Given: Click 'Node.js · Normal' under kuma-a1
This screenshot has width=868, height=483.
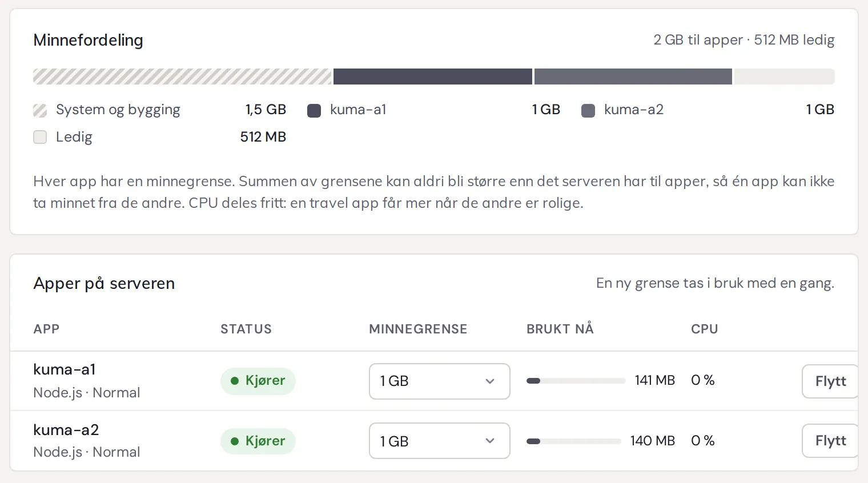Looking at the screenshot, I should 87,393.
